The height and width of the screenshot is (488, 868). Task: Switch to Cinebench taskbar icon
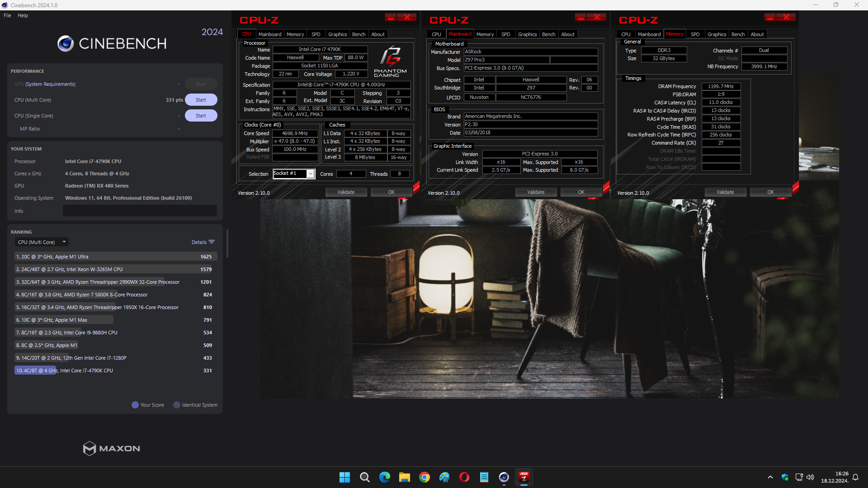[x=504, y=477]
